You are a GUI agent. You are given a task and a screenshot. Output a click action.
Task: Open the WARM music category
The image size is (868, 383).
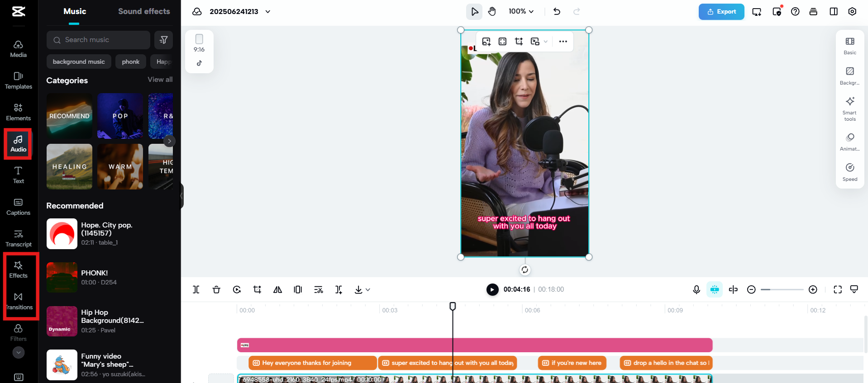coord(120,166)
